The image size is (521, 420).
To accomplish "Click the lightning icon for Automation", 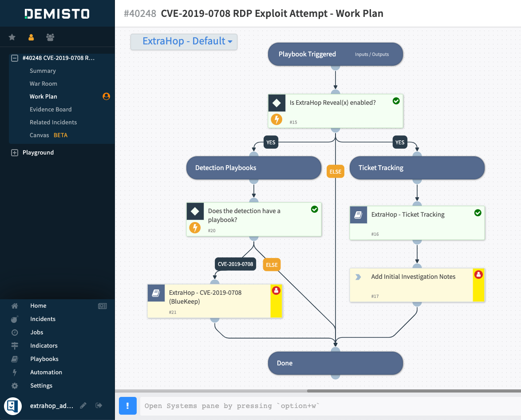I will [x=15, y=372].
